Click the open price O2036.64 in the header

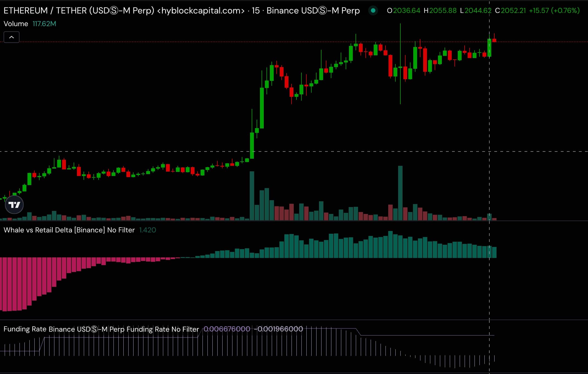click(403, 11)
